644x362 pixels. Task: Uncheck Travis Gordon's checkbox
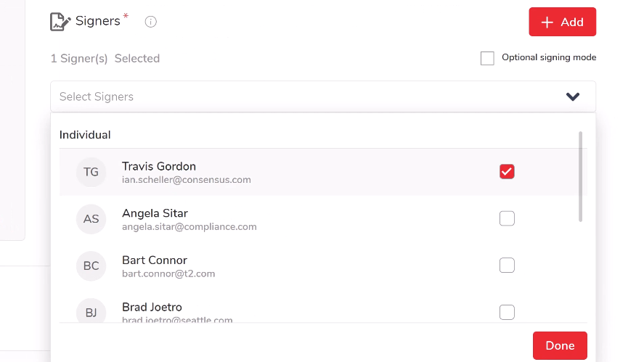coord(507,172)
